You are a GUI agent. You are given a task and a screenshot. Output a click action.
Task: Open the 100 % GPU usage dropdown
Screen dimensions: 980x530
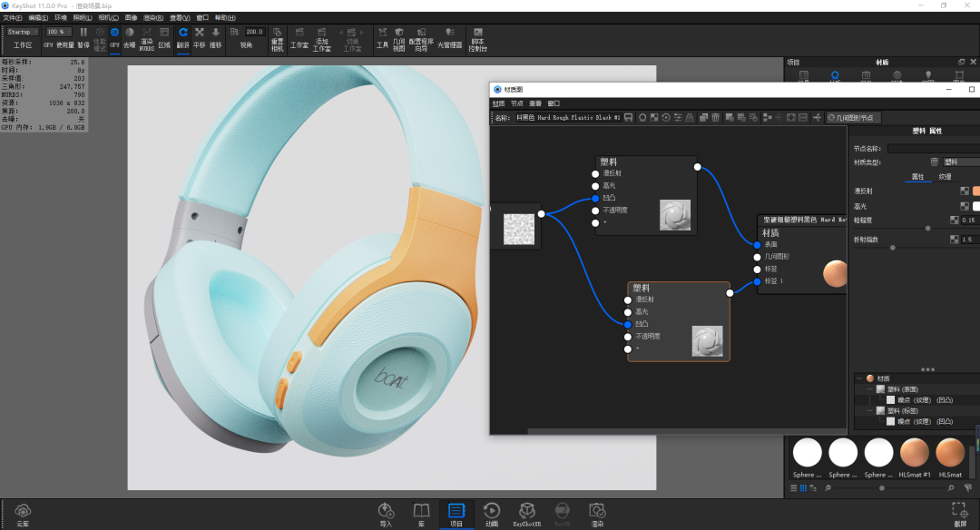(x=59, y=32)
